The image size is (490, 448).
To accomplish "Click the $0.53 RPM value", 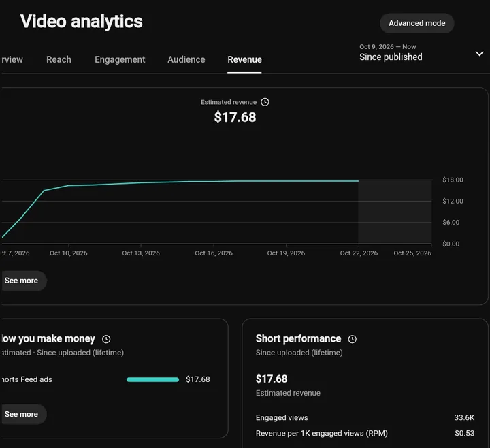I will [464, 433].
